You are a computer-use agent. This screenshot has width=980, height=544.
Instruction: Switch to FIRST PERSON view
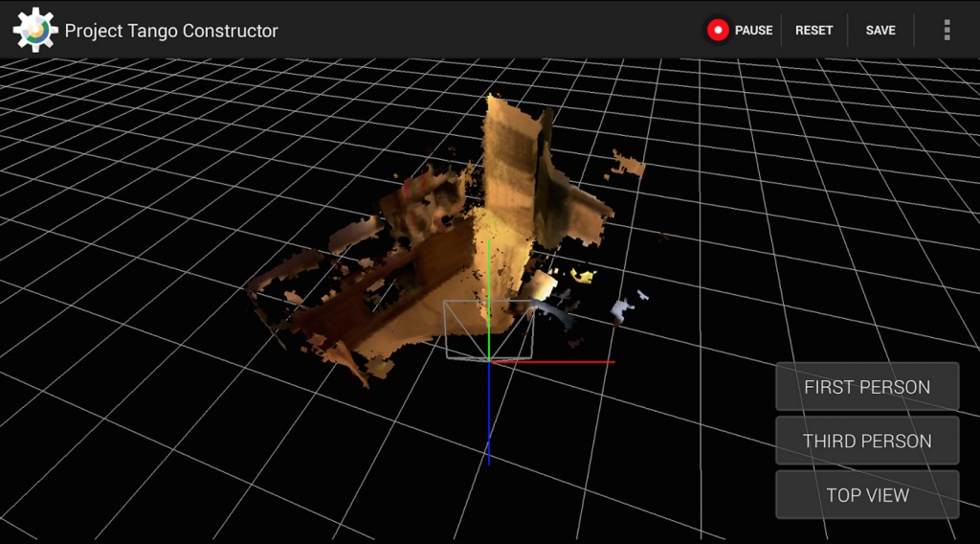coord(867,386)
